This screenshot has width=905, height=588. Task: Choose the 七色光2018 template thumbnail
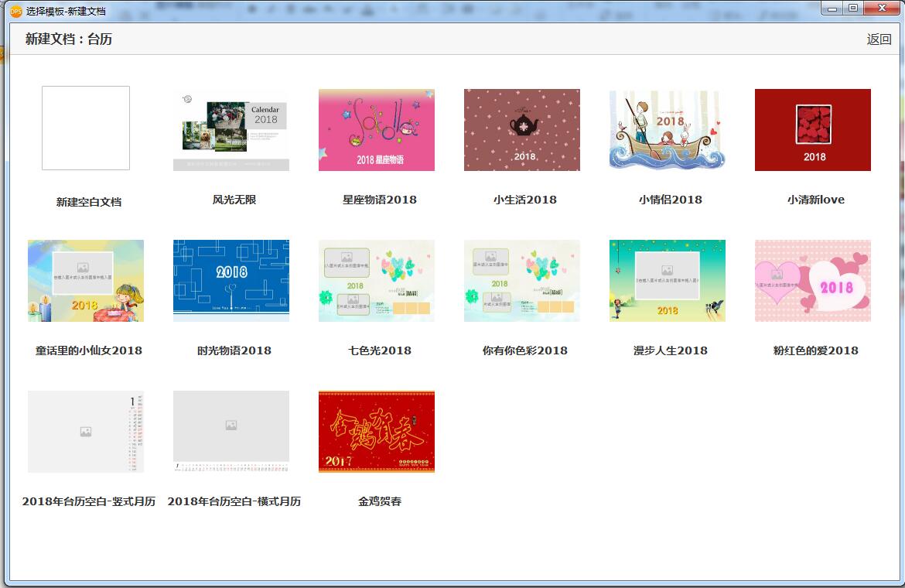[377, 281]
